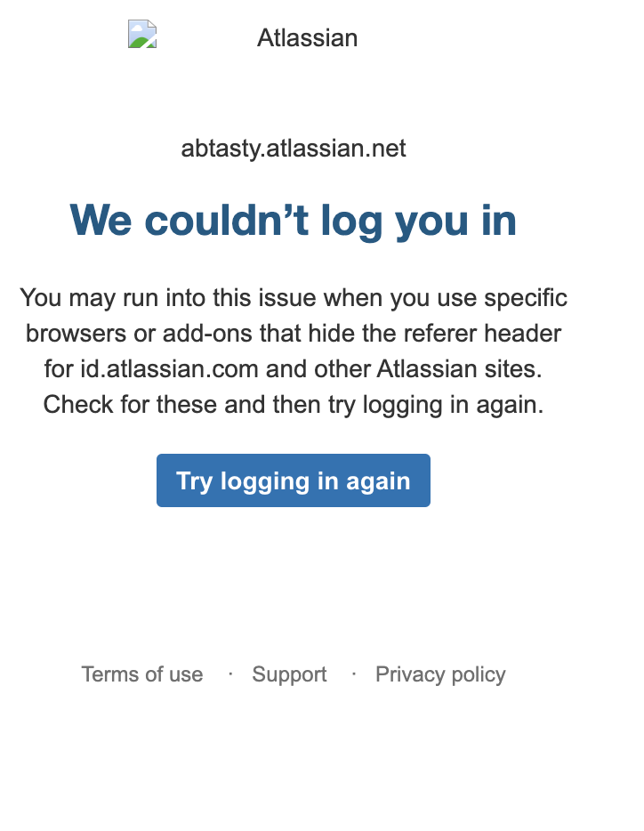Click the separator dot between Support and Privacy
The image size is (644, 831).
(352, 674)
